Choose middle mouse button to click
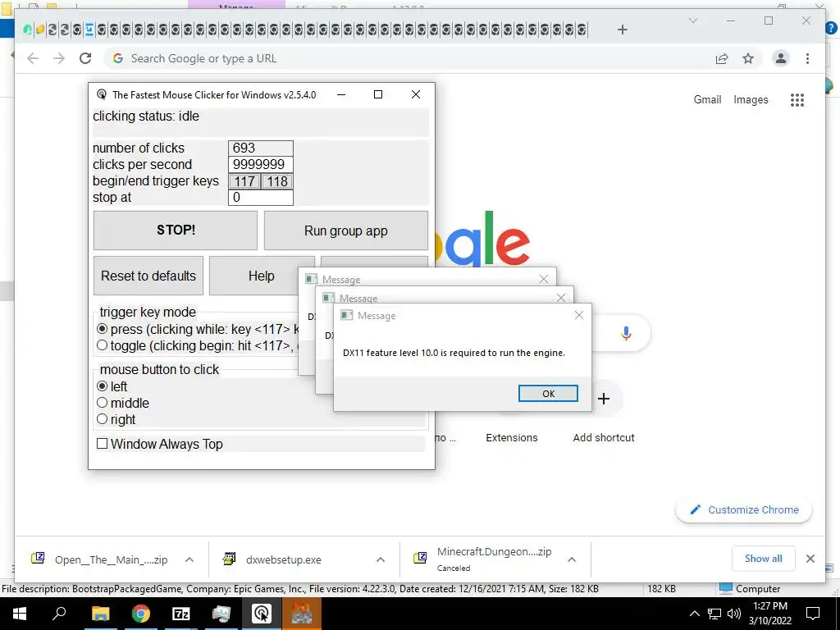Image resolution: width=840 pixels, height=630 pixels. 102,403
